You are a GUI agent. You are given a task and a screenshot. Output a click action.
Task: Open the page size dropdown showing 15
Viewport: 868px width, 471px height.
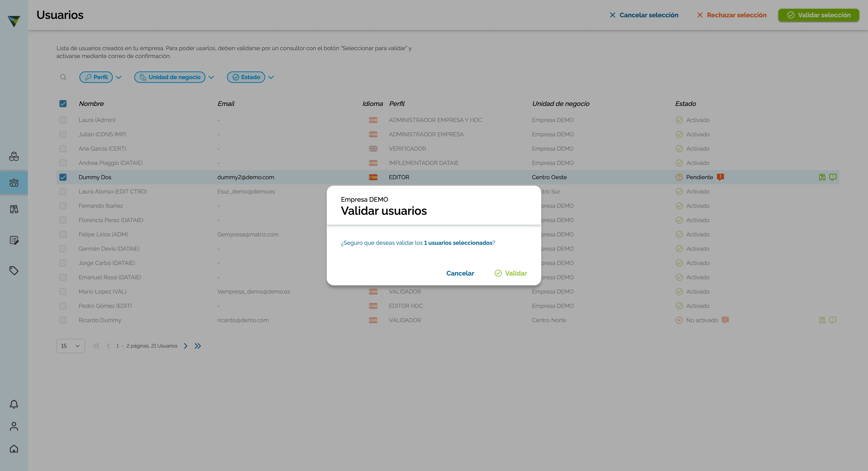click(71, 346)
